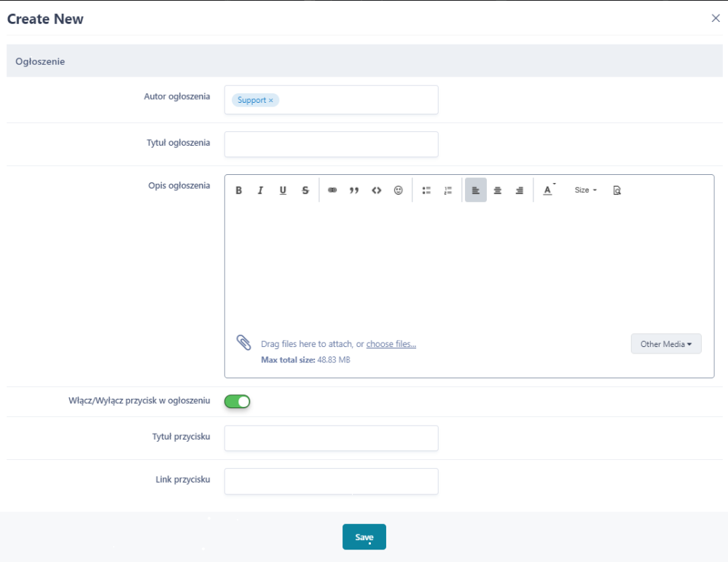Insert a numbered list
728x562 pixels.
pyautogui.click(x=448, y=190)
